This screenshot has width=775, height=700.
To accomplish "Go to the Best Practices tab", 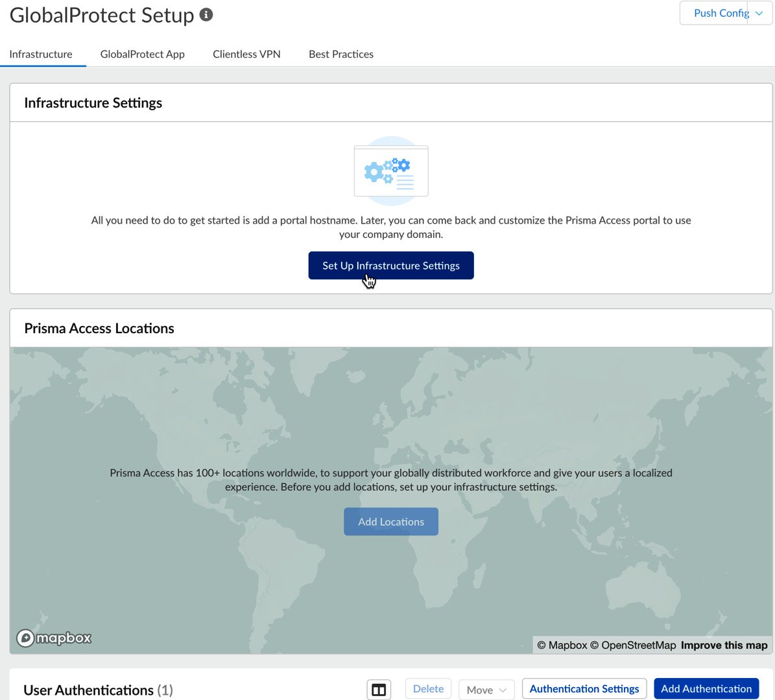I will point(341,54).
